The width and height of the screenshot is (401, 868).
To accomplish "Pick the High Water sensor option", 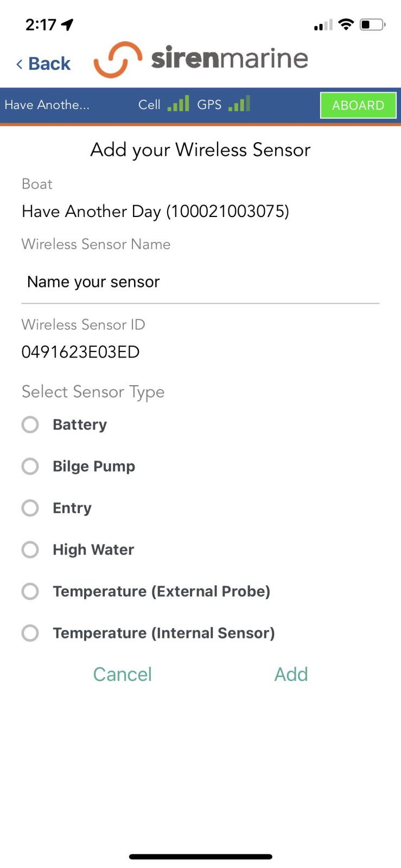I will [x=30, y=550].
